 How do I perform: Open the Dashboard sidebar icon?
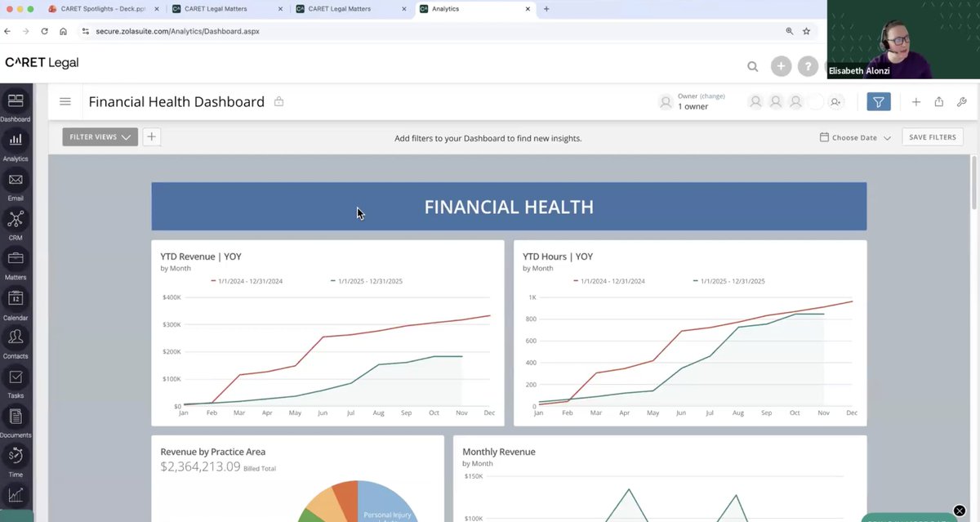point(16,101)
